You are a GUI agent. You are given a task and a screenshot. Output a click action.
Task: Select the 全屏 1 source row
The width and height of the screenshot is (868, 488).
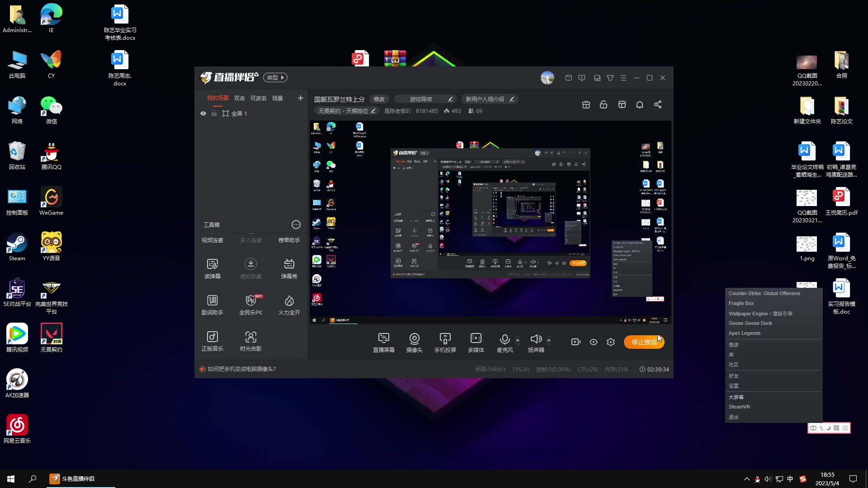tap(251, 113)
